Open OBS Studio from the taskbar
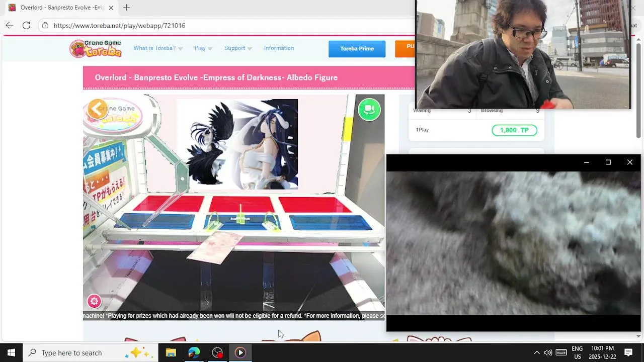Image resolution: width=644 pixels, height=362 pixels. pos(217,352)
